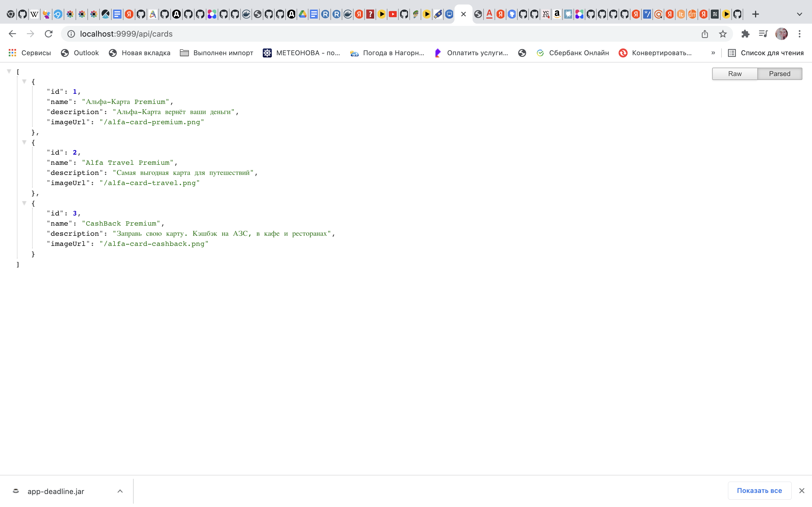
Task: Click the reload page icon
Action: click(49, 34)
